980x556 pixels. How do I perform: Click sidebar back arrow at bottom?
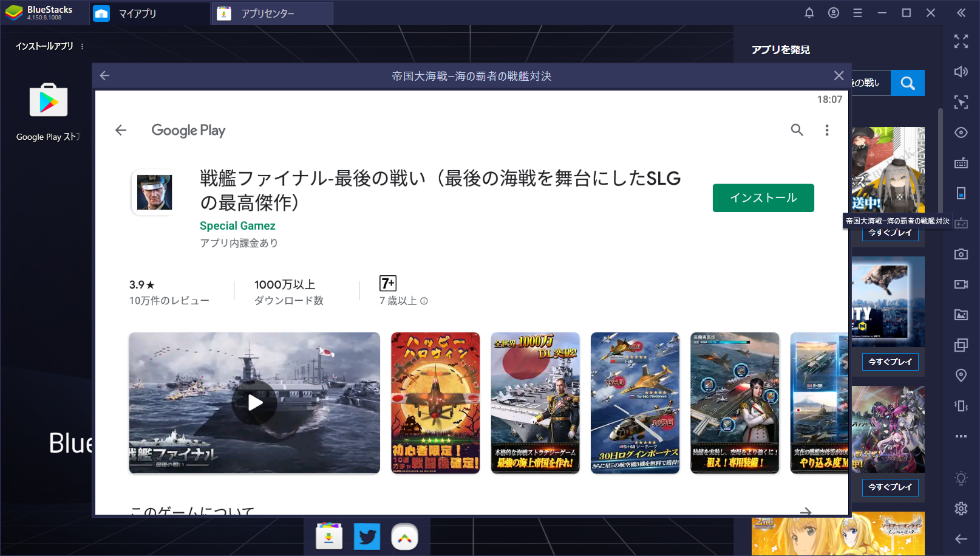pos(961,539)
